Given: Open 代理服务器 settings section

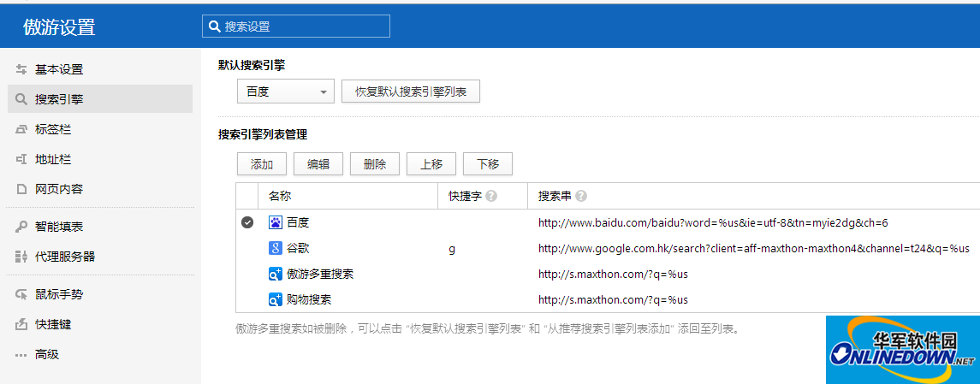Looking at the screenshot, I should coord(99,257).
